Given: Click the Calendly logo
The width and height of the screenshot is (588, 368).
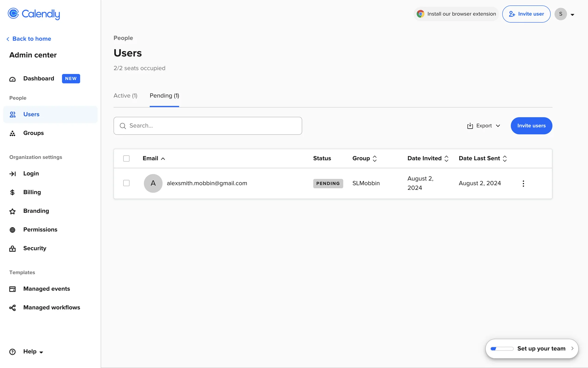Looking at the screenshot, I should [34, 14].
